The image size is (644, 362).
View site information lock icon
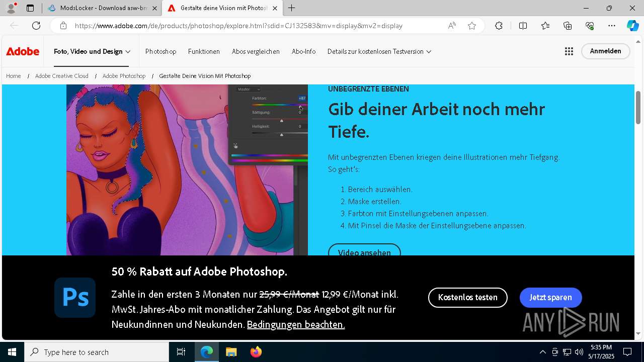point(63,26)
